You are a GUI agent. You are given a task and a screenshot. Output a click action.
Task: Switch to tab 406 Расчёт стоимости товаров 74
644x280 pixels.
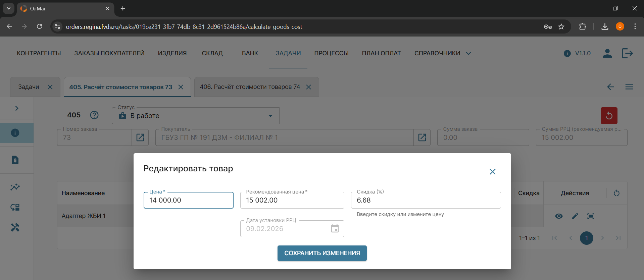coord(250,87)
